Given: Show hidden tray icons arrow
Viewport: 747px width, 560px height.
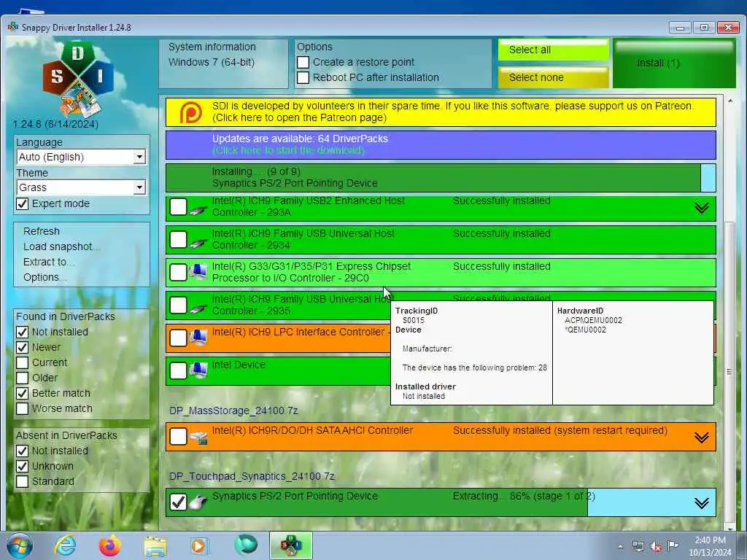Looking at the screenshot, I should [620, 547].
